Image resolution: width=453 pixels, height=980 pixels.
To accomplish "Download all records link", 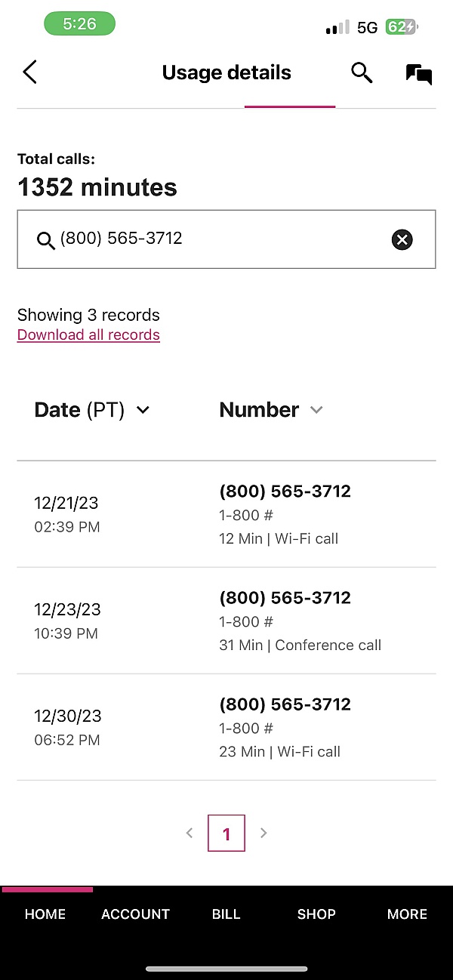I will pos(88,335).
